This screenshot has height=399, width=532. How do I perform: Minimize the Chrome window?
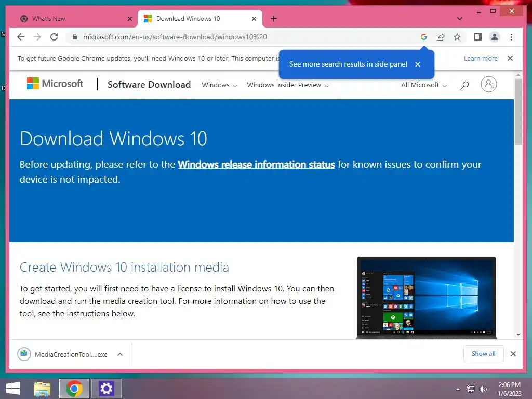pos(478,11)
